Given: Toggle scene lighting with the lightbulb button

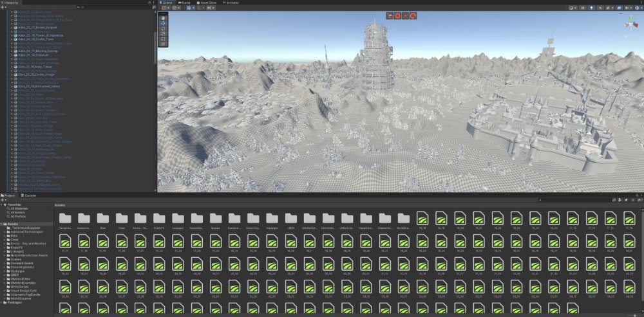Looking at the screenshot, I should (x=590, y=8).
